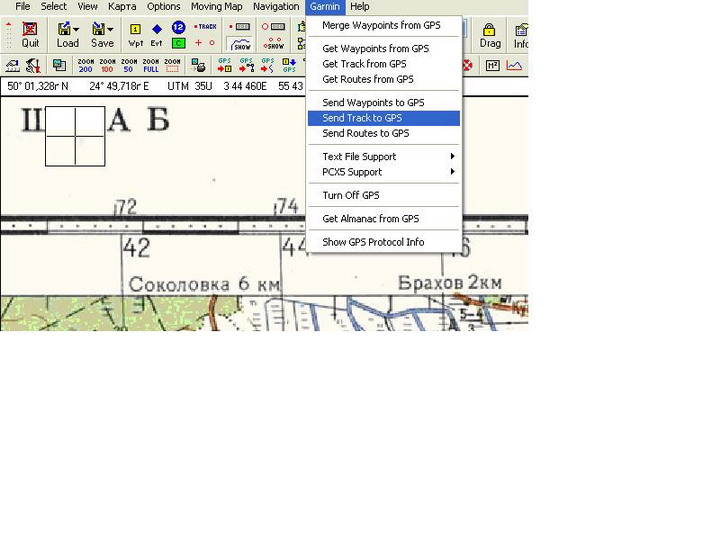The width and height of the screenshot is (720, 540).
Task: Toggle the Drag lock button
Action: 490,35
